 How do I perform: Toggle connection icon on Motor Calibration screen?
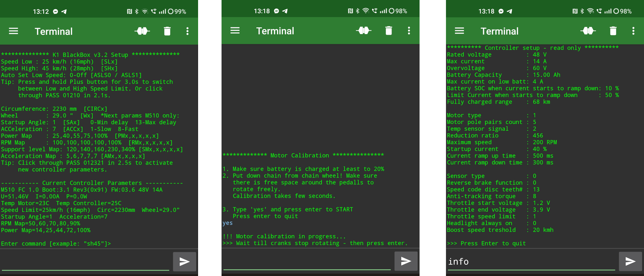click(x=364, y=31)
